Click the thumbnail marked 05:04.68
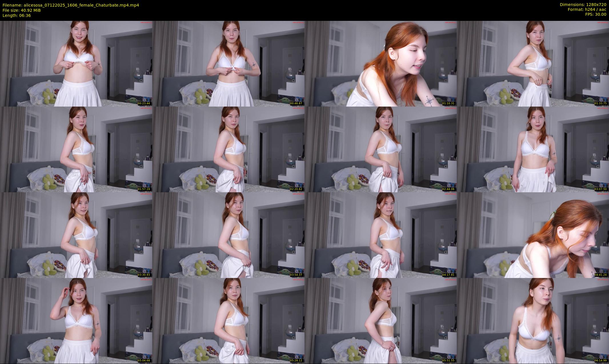 [76, 321]
